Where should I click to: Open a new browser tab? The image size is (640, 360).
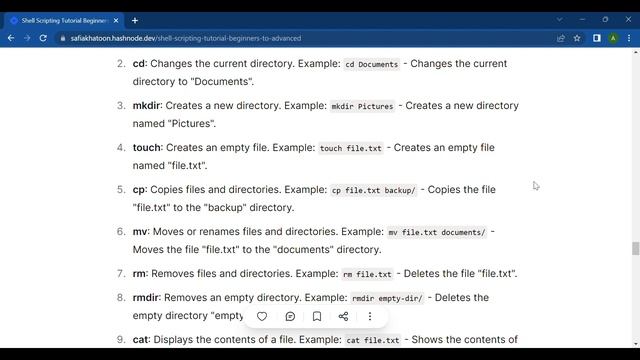coord(135,20)
